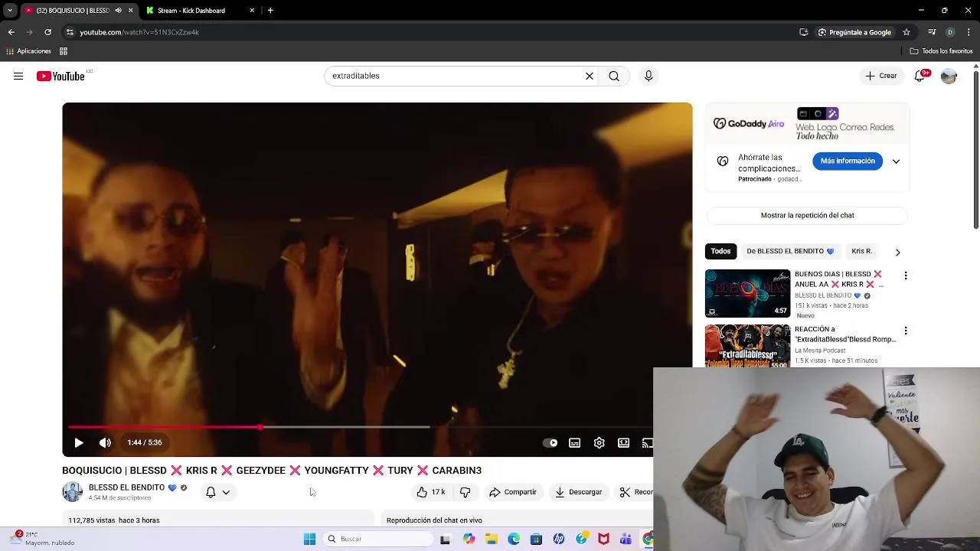Image resolution: width=980 pixels, height=551 pixels.
Task: Expand the subscription notification bell dropdown
Action: 218,492
